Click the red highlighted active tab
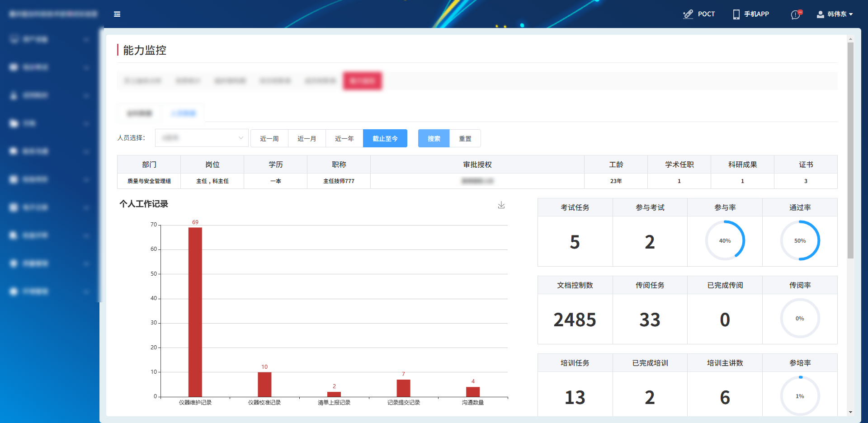 pos(362,81)
